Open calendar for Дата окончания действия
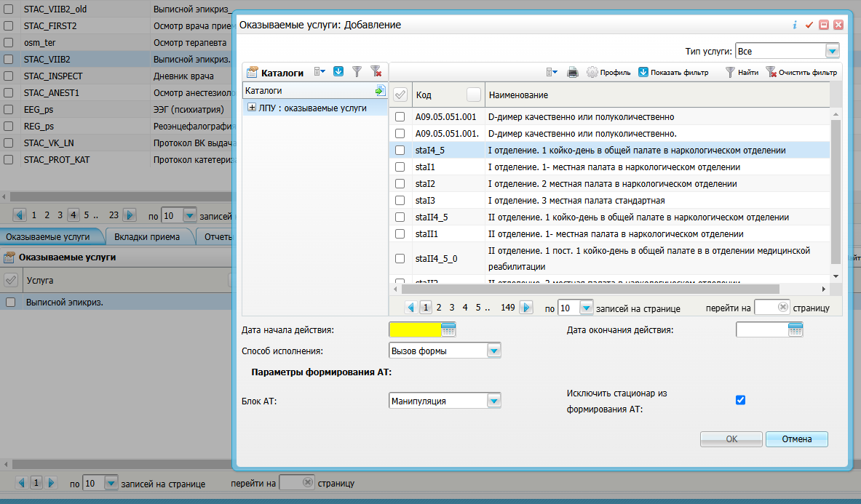The image size is (861, 504). [x=795, y=329]
